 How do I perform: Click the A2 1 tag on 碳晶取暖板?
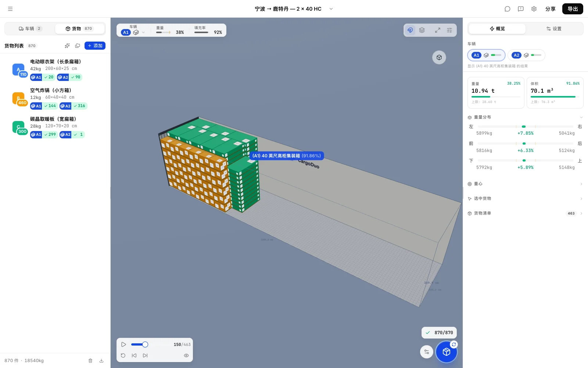(x=72, y=135)
